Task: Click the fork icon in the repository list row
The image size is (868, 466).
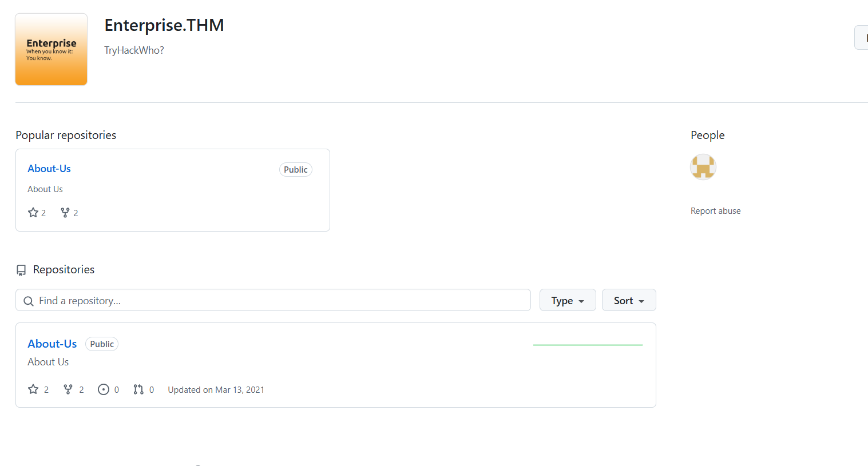Action: [68, 389]
